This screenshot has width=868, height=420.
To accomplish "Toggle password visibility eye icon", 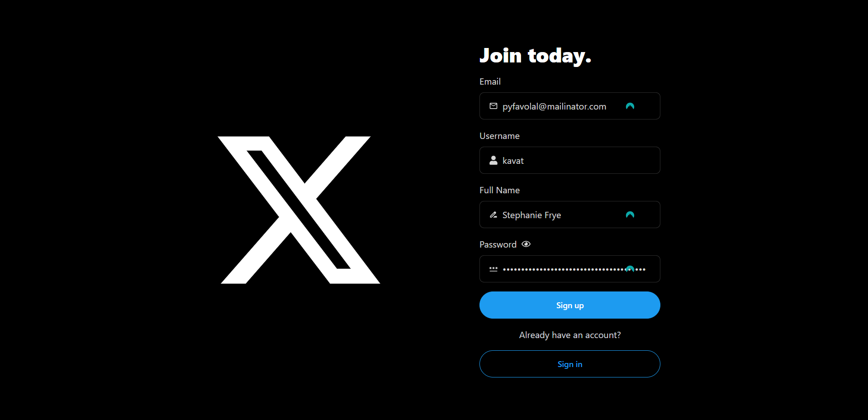I will (526, 244).
